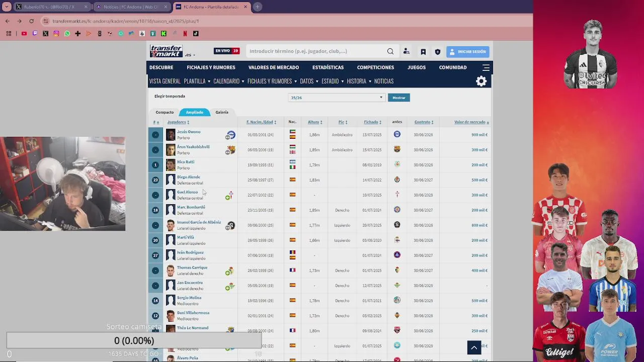Open the new tab plus button

click(257, 7)
